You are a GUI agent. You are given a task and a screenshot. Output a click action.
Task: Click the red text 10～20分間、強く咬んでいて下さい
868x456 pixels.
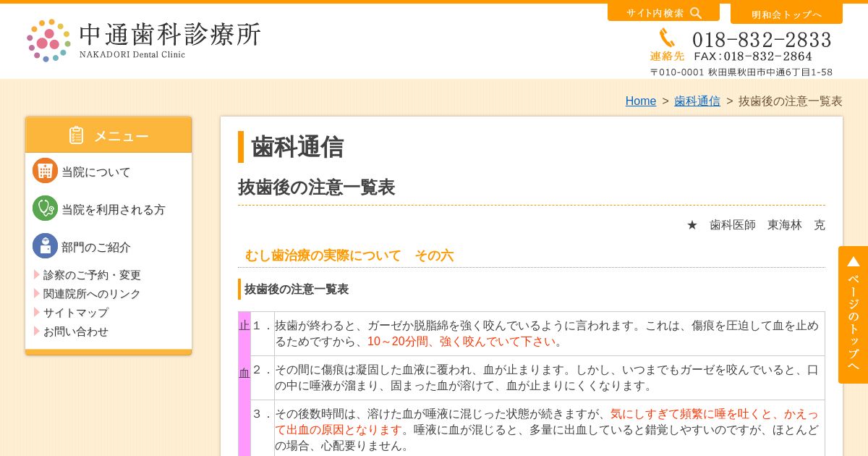[461, 342]
